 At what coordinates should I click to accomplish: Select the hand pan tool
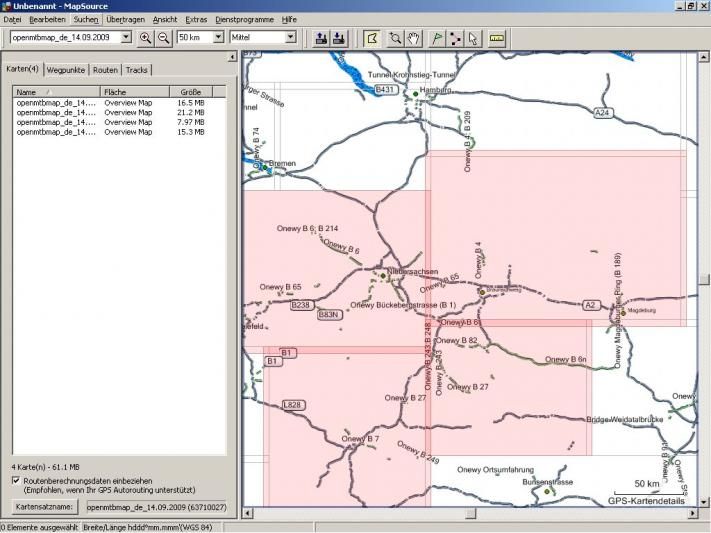coord(412,38)
